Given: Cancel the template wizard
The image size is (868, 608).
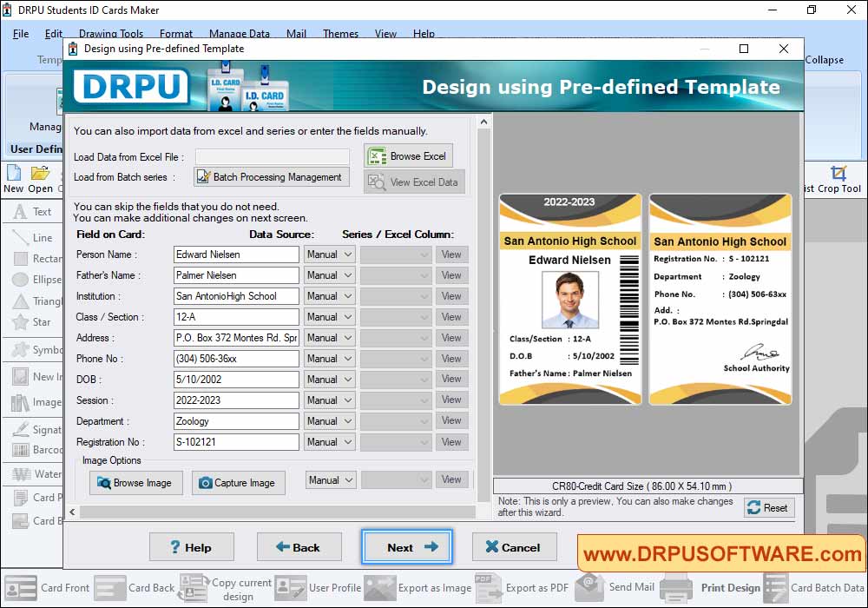Looking at the screenshot, I should (x=514, y=547).
